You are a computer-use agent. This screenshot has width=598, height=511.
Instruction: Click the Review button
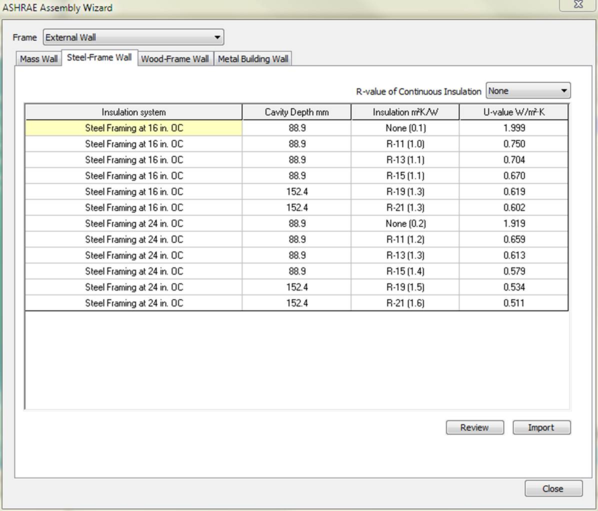[x=474, y=427]
